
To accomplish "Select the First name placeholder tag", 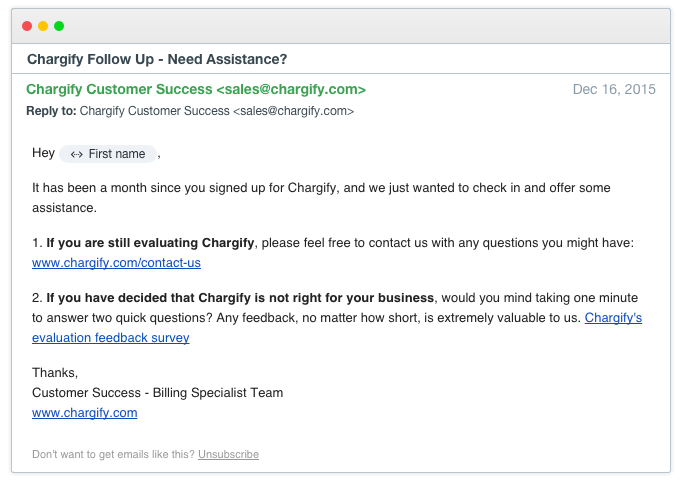I will pyautogui.click(x=108, y=154).
